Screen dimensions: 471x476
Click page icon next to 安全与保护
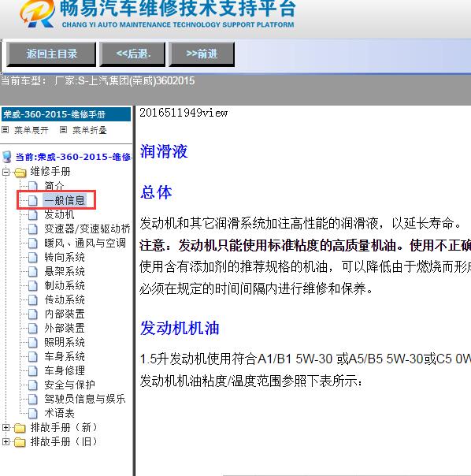coord(33,385)
